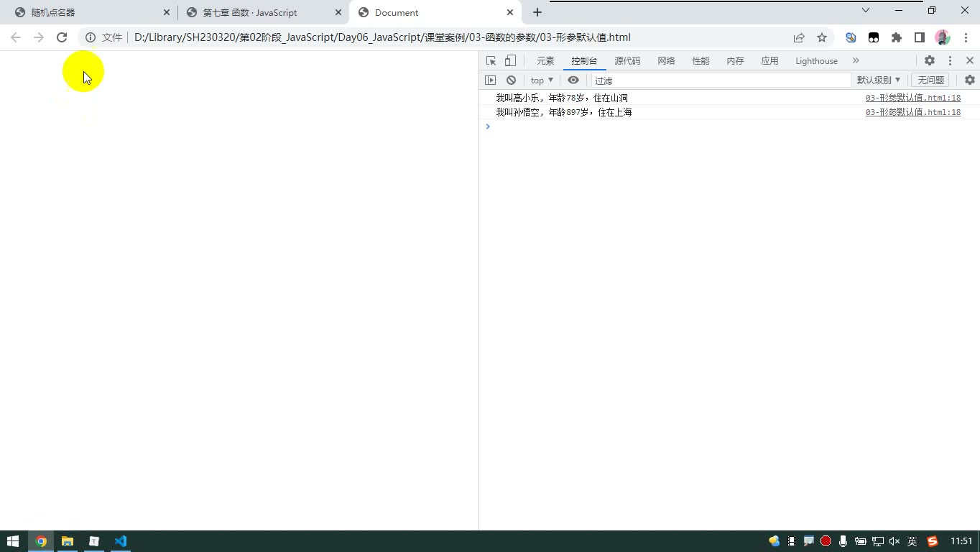Focus the 过滤 filter input field
Screen dimensions: 980x552
coord(721,80)
